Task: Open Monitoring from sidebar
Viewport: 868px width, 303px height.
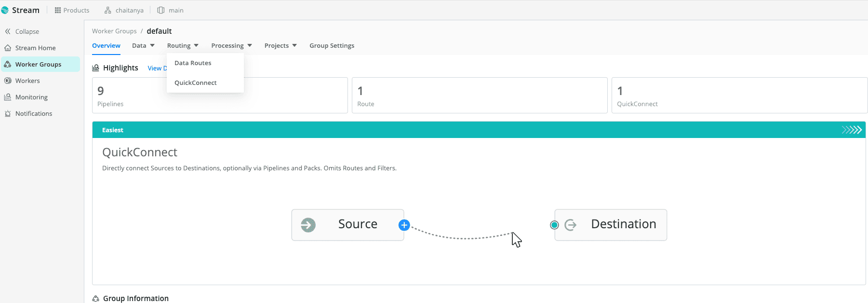Action: [x=31, y=97]
